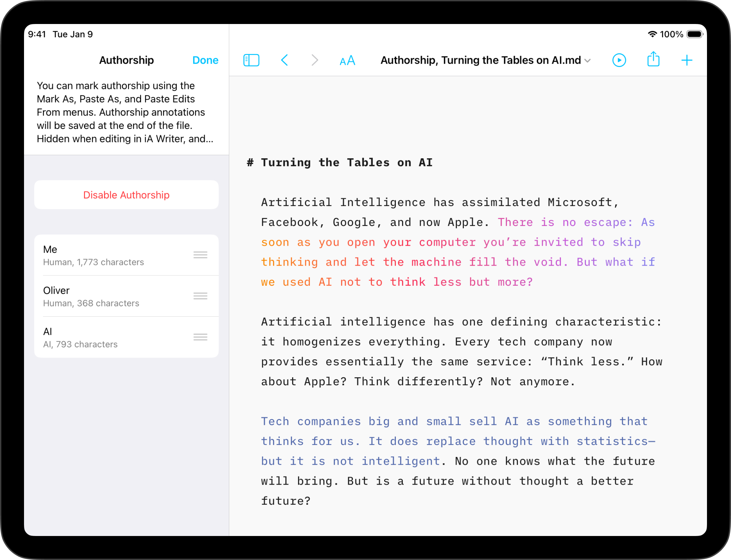Go forward with right chevron arrow
731x560 pixels.
(314, 60)
